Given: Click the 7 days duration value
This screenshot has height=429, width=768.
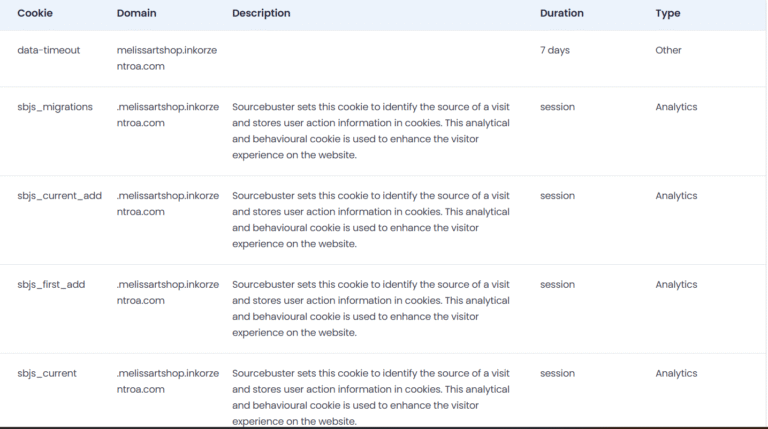Looking at the screenshot, I should point(555,50).
